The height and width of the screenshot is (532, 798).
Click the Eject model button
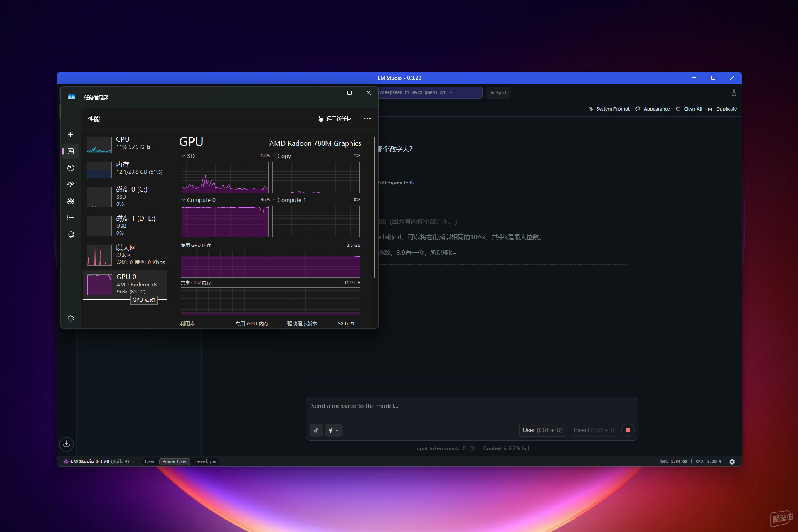[498, 93]
